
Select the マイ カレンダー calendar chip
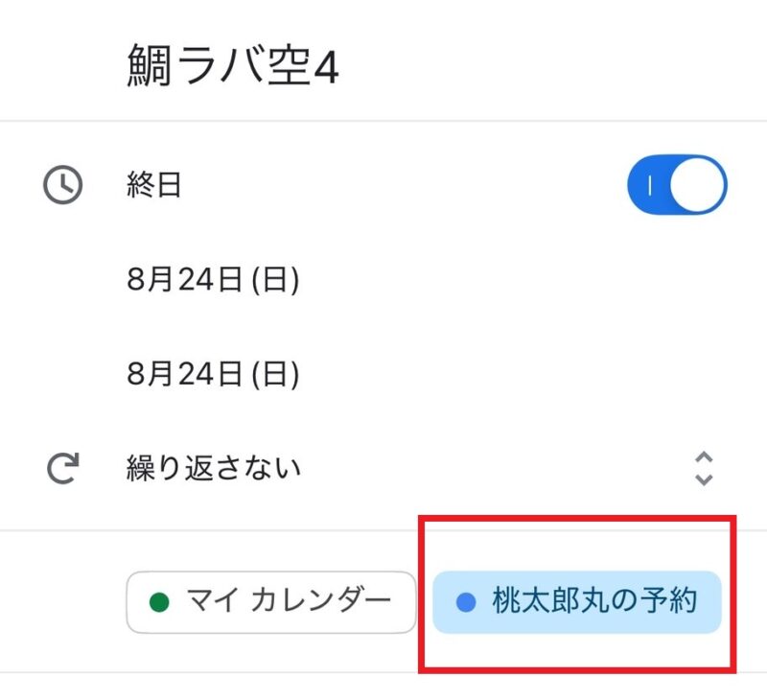271,602
